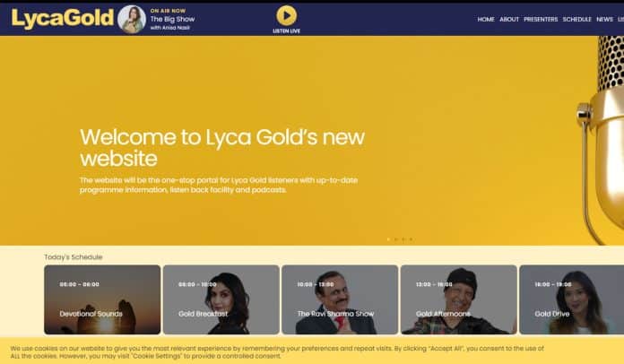Viewport: 624px width, 364px height.
Task: Open the About page
Action: (x=509, y=19)
